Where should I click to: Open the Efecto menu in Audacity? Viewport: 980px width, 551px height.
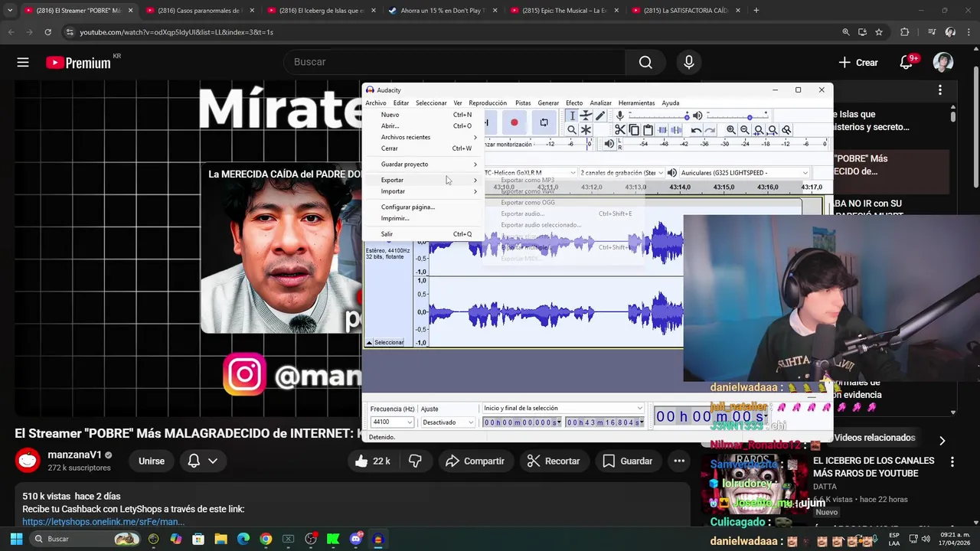[x=574, y=103]
